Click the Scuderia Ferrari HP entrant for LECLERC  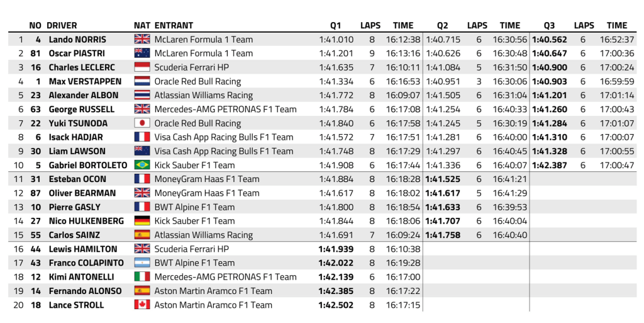pos(192,67)
